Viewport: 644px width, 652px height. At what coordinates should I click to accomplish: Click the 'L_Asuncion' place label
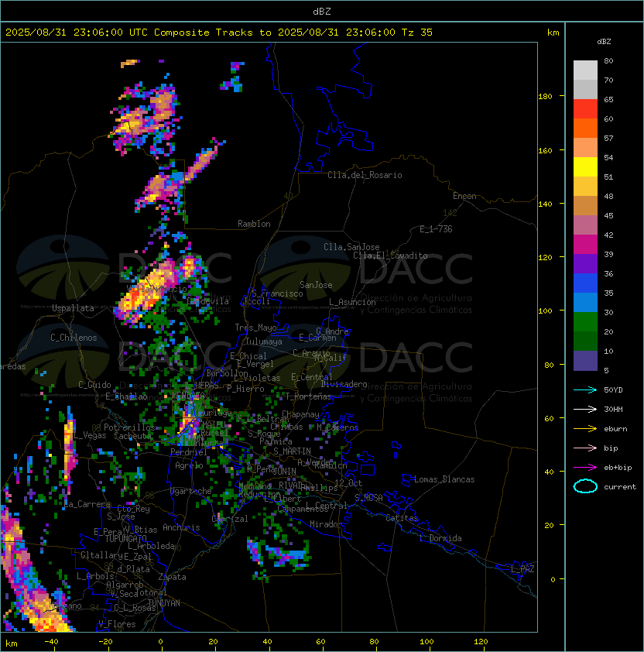[x=352, y=302]
